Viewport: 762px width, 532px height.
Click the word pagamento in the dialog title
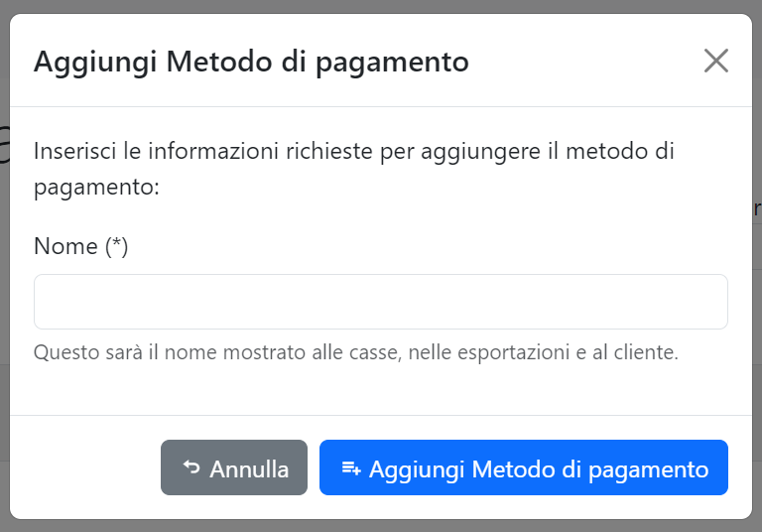click(x=392, y=64)
